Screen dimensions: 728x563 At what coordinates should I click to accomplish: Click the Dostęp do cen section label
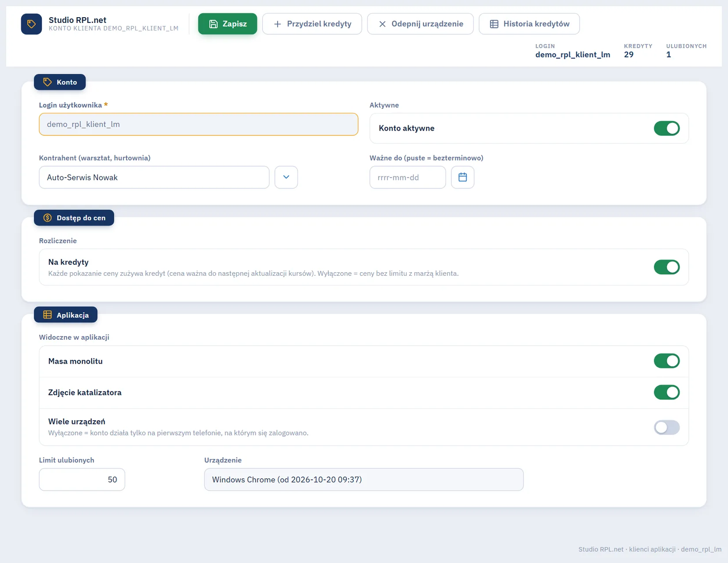point(74,218)
